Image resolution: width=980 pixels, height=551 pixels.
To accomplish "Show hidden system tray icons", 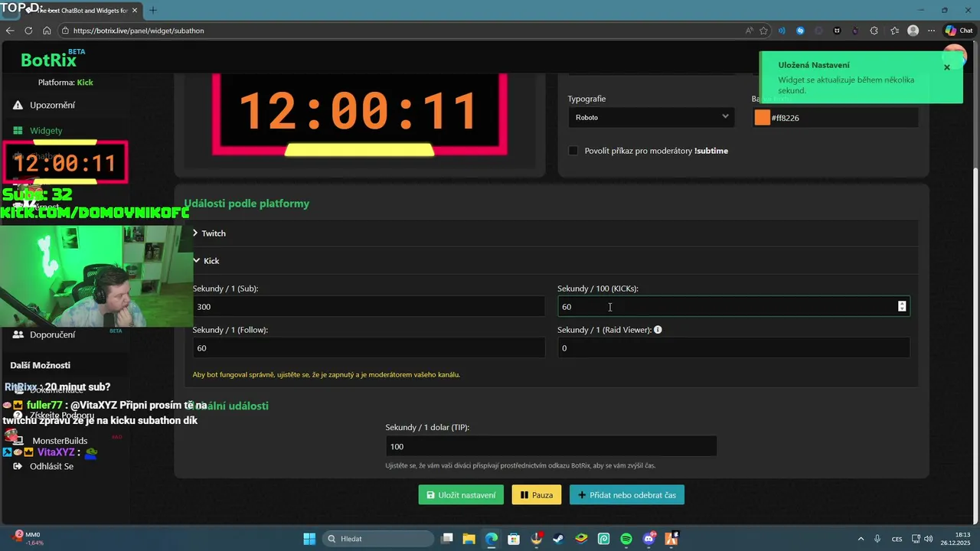I will (x=861, y=539).
